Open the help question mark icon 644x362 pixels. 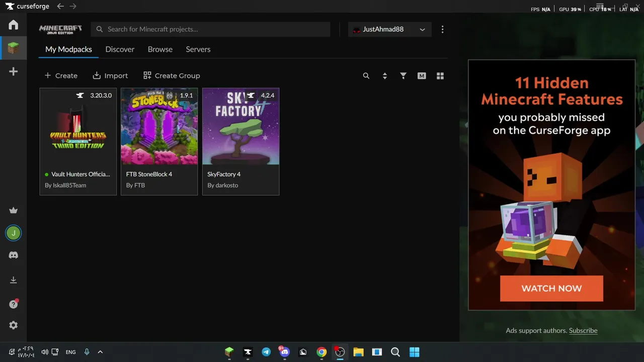pos(14,304)
